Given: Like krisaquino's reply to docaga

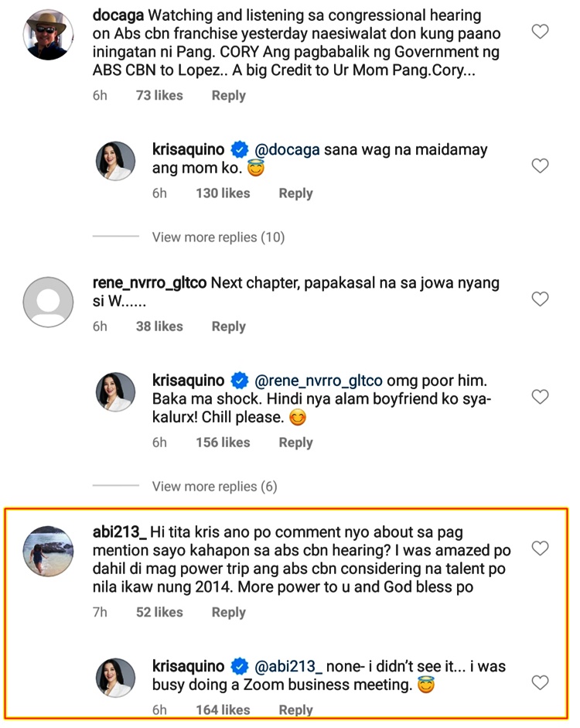Looking at the screenshot, I should coord(541,166).
